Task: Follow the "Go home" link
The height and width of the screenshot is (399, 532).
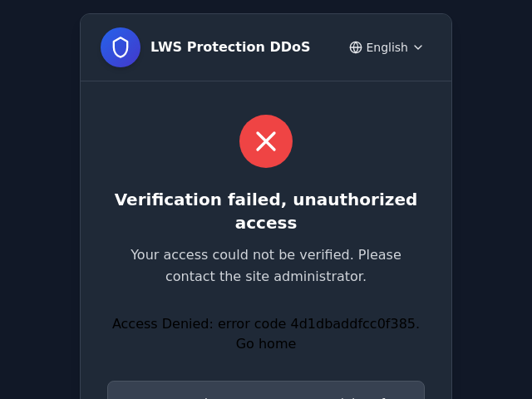Action: [266, 344]
